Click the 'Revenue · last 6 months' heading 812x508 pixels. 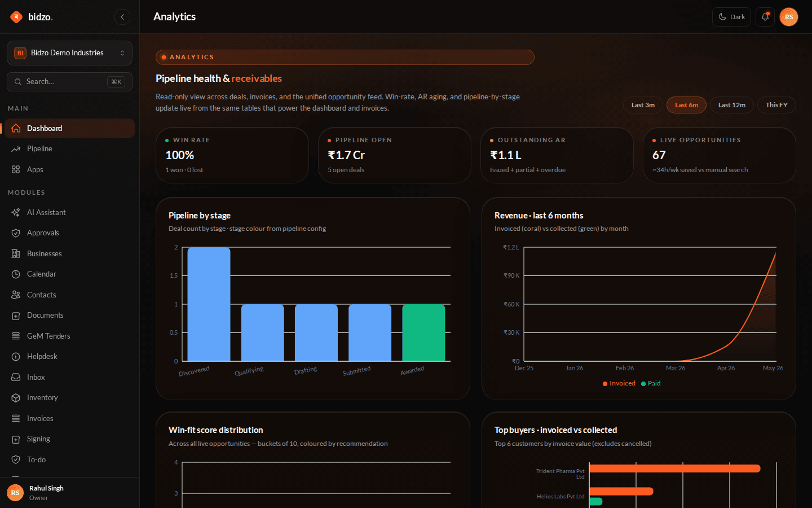coord(539,216)
